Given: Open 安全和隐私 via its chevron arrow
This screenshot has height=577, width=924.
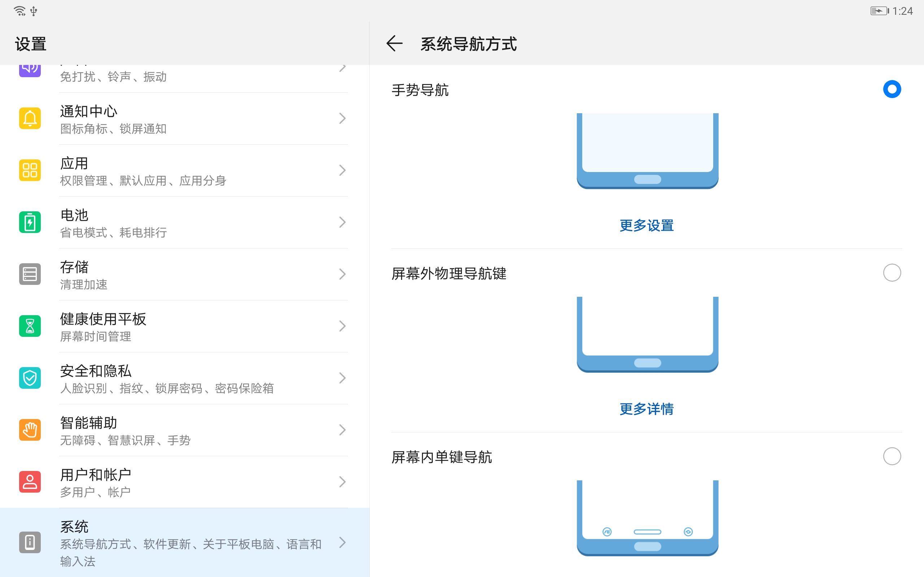Looking at the screenshot, I should tap(343, 378).
